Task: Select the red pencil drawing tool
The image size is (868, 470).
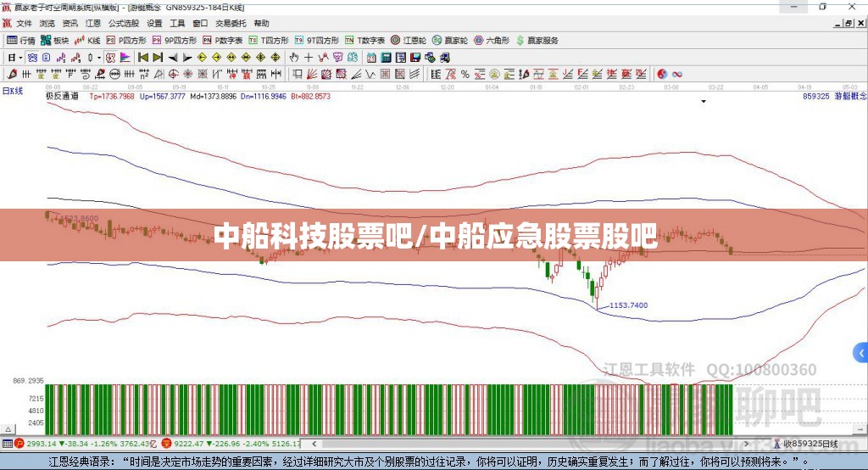Action: click(12, 75)
